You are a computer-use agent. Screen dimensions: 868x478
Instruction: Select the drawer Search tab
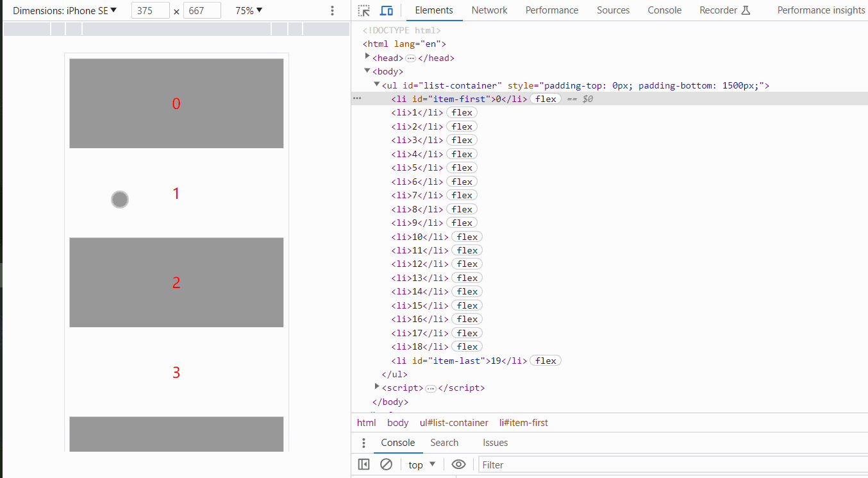pyautogui.click(x=444, y=443)
